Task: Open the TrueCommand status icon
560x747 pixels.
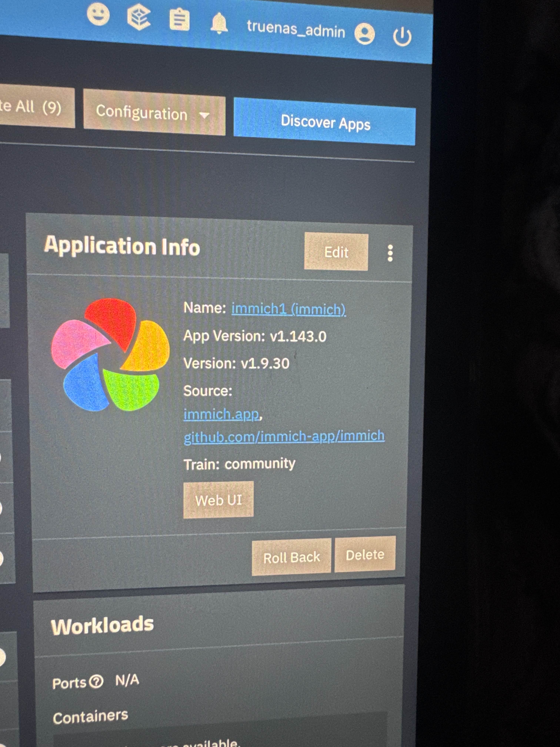Action: pyautogui.click(x=139, y=18)
